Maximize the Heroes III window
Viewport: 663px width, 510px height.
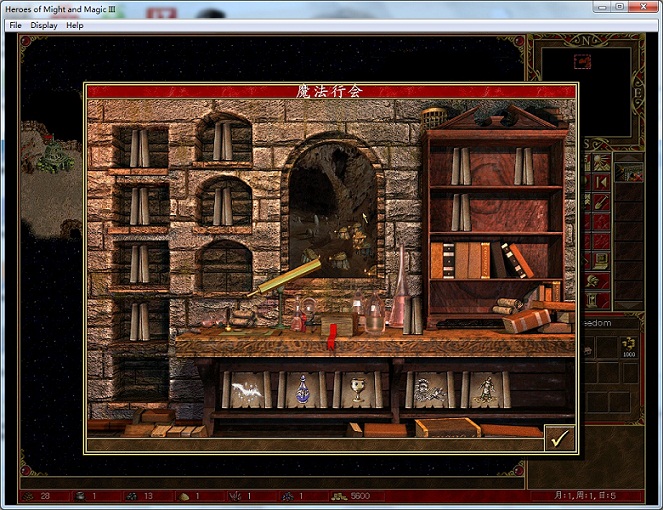point(620,7)
